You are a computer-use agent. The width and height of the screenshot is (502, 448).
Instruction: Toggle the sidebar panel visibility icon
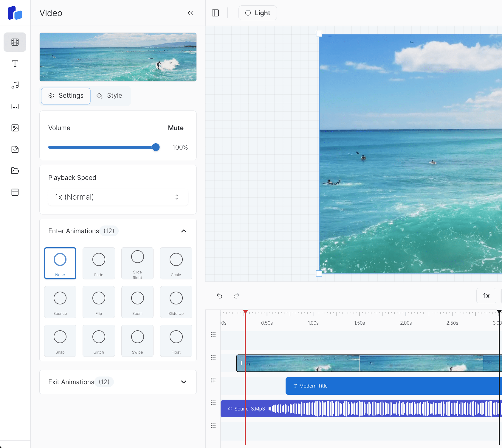tap(215, 13)
